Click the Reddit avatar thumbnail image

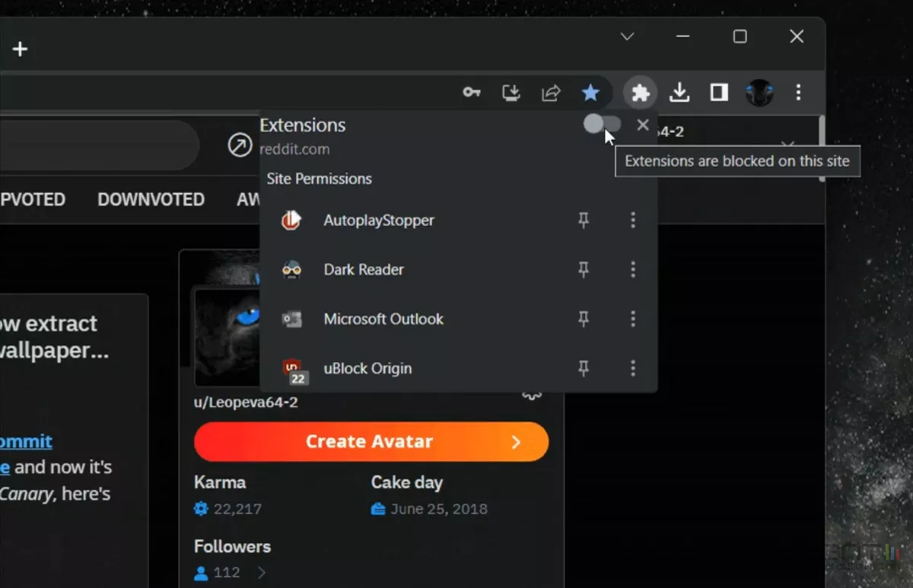[x=227, y=337]
